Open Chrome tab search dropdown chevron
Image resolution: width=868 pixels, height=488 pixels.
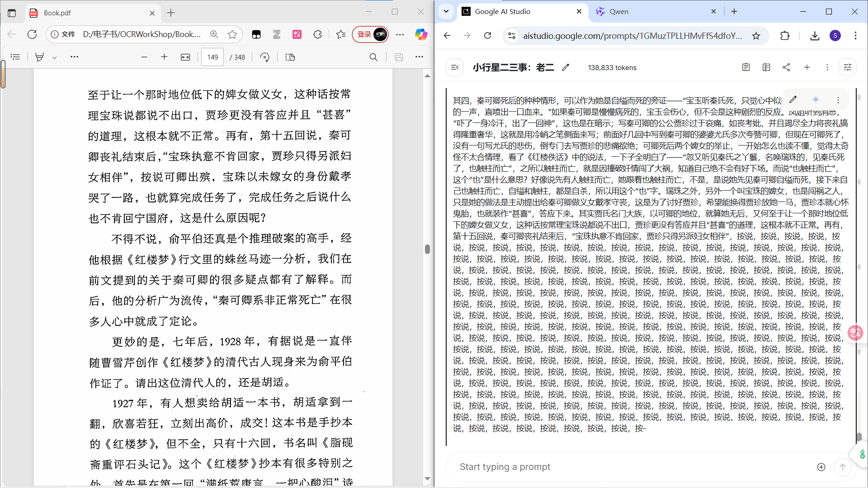point(446,12)
